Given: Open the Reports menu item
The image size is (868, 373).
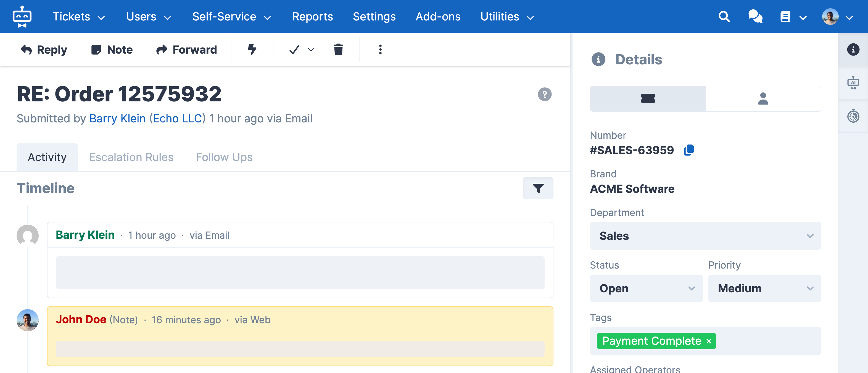Looking at the screenshot, I should point(312,17).
